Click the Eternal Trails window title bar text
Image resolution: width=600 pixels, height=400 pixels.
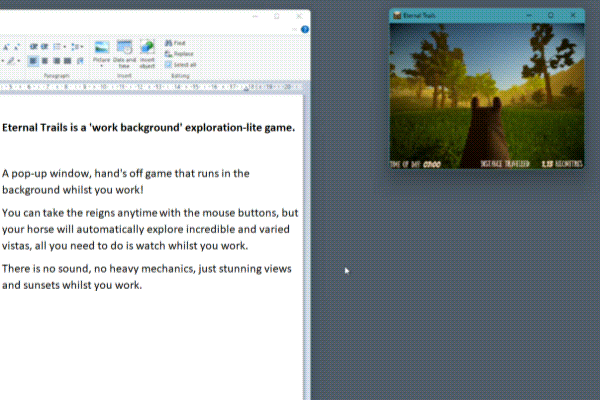coord(419,16)
